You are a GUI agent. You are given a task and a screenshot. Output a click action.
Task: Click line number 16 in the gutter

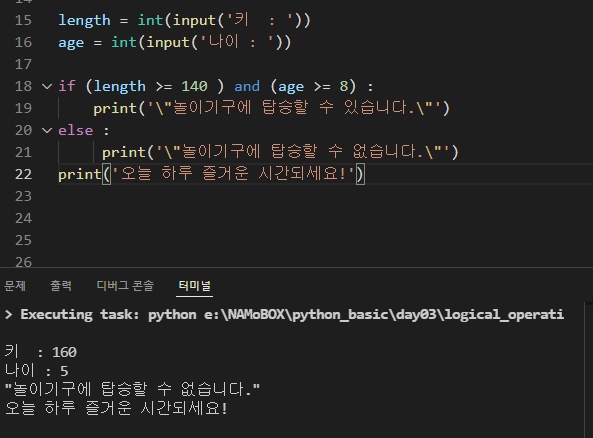click(23, 42)
